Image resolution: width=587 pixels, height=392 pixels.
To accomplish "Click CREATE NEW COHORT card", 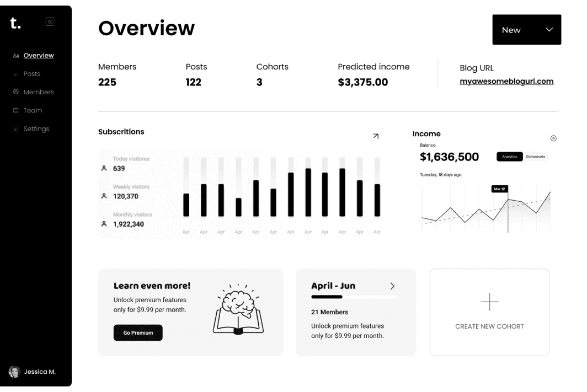I will [489, 312].
